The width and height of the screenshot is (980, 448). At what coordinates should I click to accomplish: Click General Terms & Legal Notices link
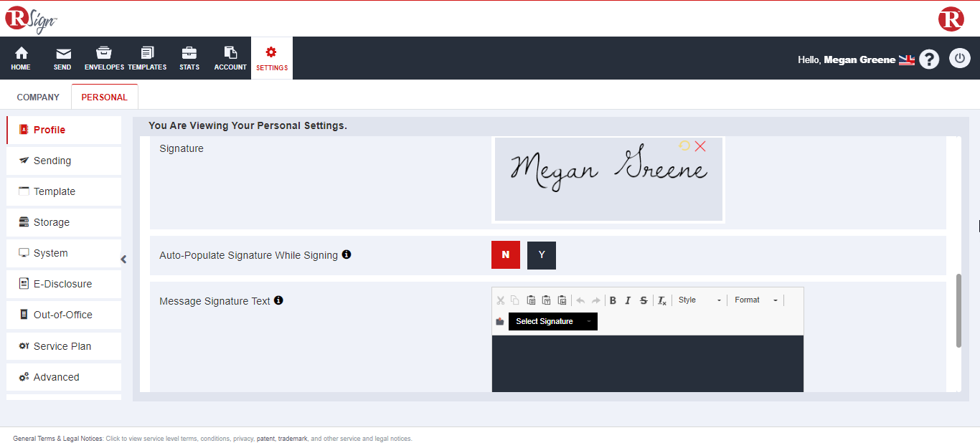[x=58, y=439]
